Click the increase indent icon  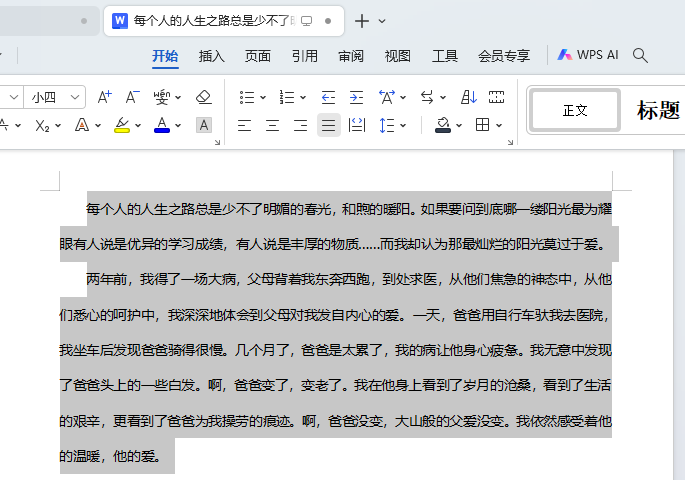pyautogui.click(x=356, y=97)
